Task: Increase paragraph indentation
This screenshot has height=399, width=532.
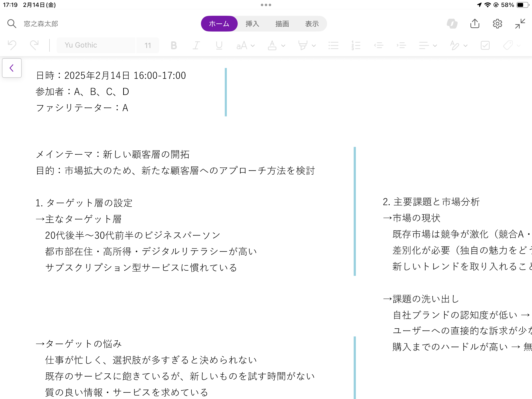Action: (401, 45)
